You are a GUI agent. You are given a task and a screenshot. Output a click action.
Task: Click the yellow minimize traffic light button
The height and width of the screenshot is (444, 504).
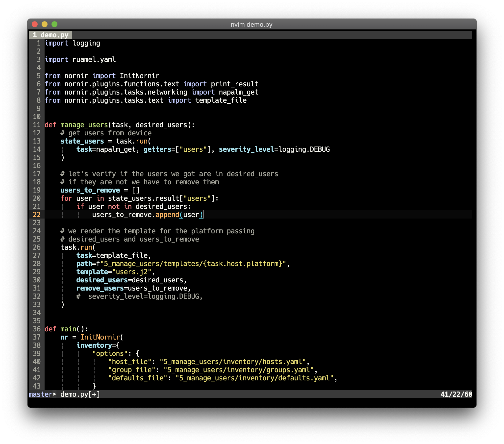click(x=45, y=25)
